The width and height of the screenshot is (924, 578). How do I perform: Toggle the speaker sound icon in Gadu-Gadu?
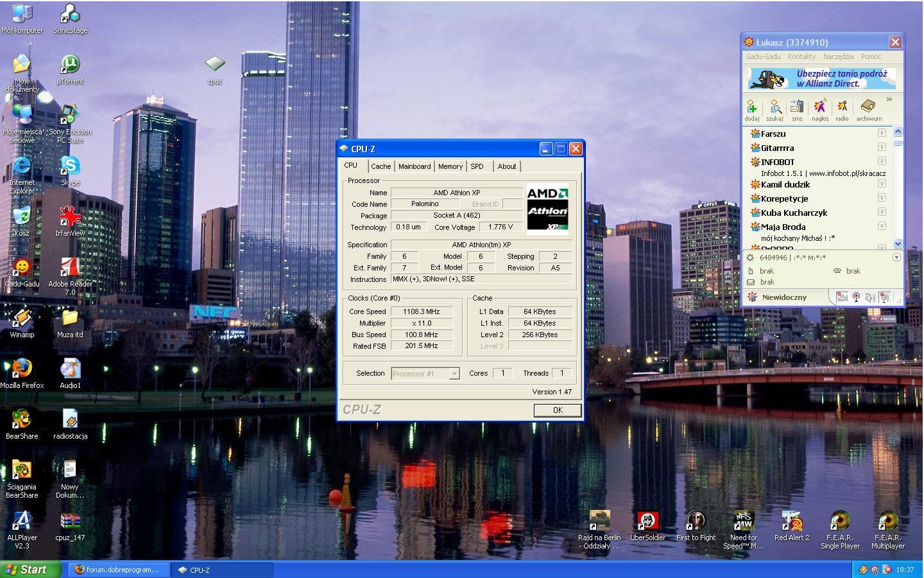click(870, 297)
